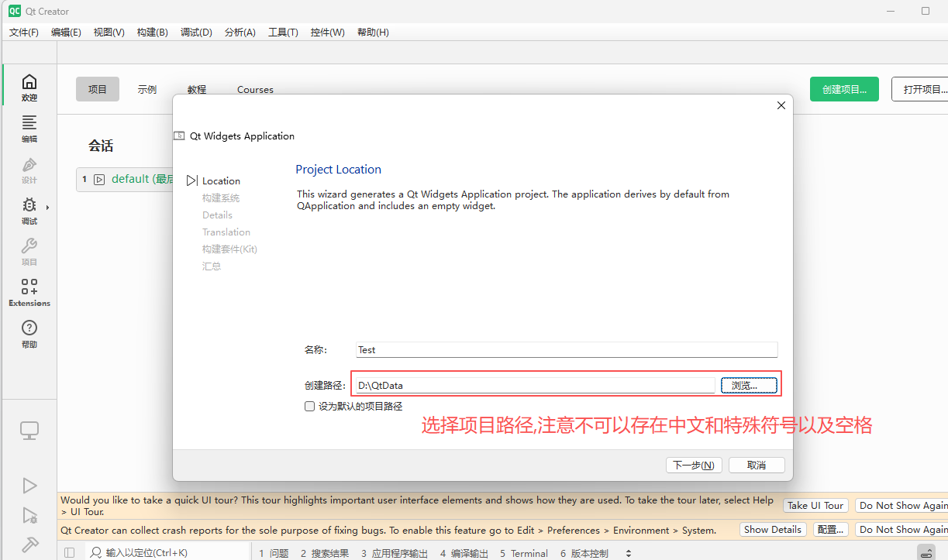Enable 设为默认的项目路径 checkbox
Viewport: 948px width, 560px height.
click(309, 406)
